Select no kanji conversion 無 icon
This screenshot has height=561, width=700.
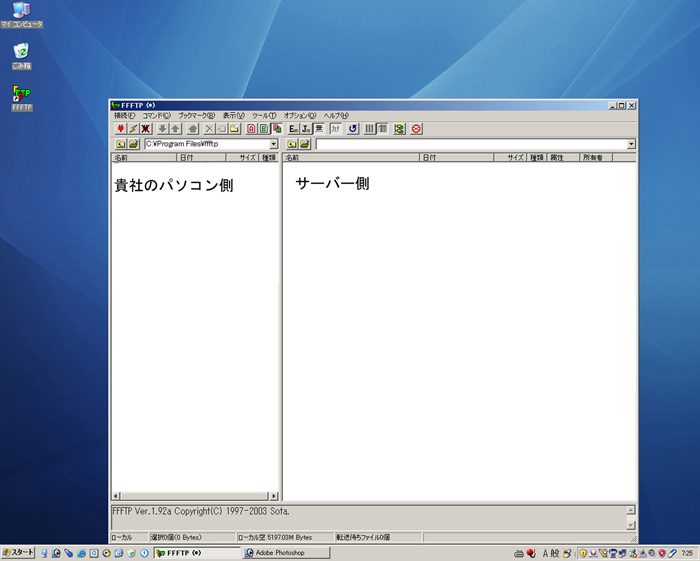coord(319,129)
